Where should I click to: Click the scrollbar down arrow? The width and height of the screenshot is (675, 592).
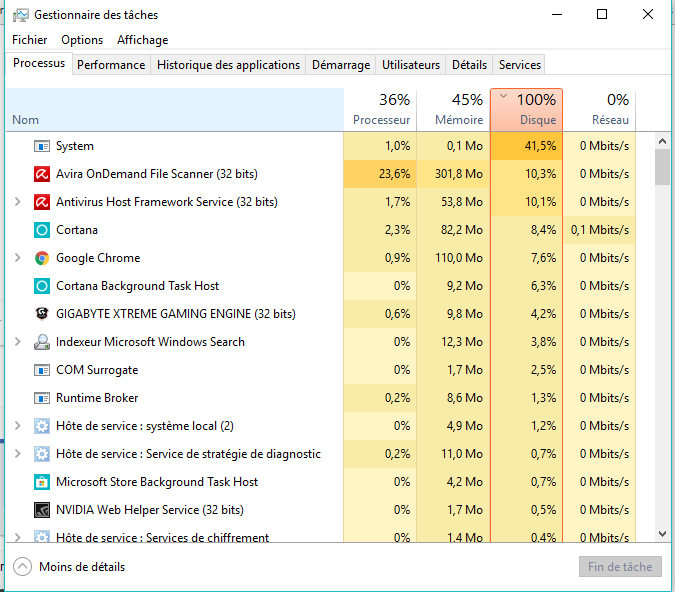[x=663, y=534]
